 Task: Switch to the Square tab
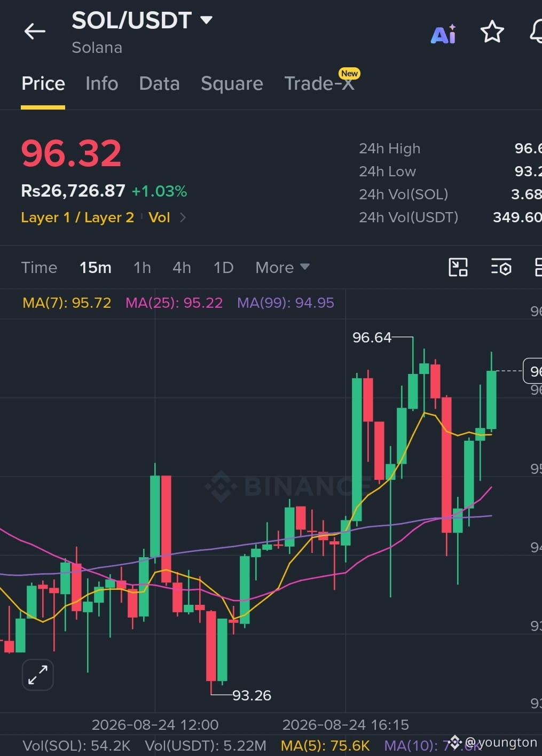tap(232, 84)
